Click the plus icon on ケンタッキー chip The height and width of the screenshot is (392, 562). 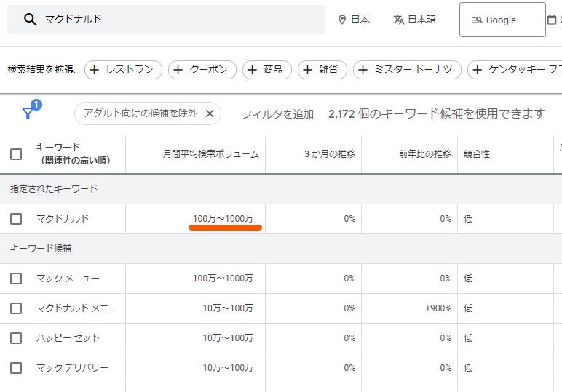pyautogui.click(x=477, y=69)
